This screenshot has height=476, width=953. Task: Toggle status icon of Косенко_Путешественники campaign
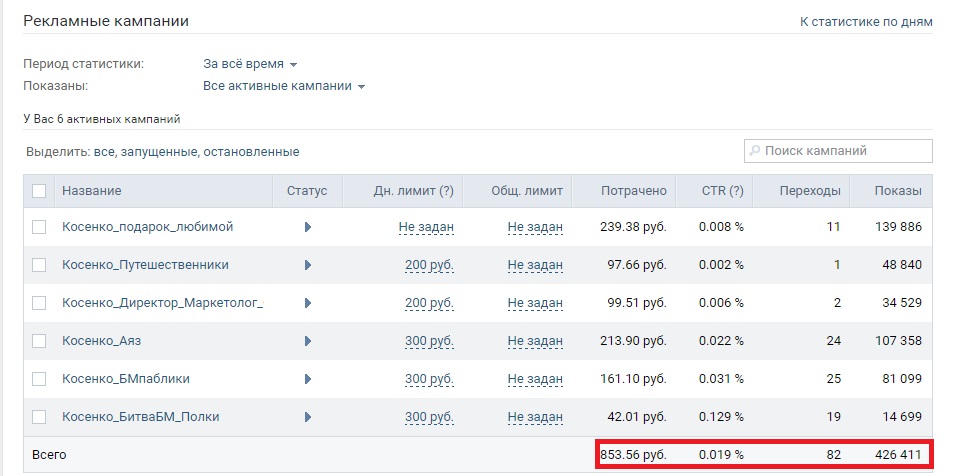point(308,265)
